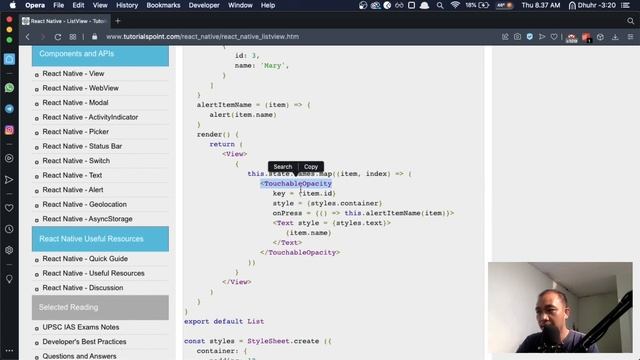Click the highlighted TouchableOpacity code text

tap(296, 184)
